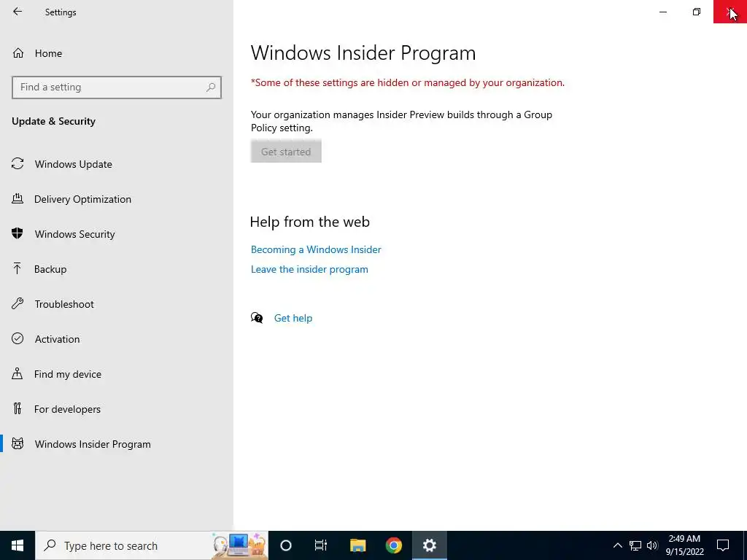Click the Update & Security heading
The height and width of the screenshot is (560, 747).
click(x=53, y=121)
